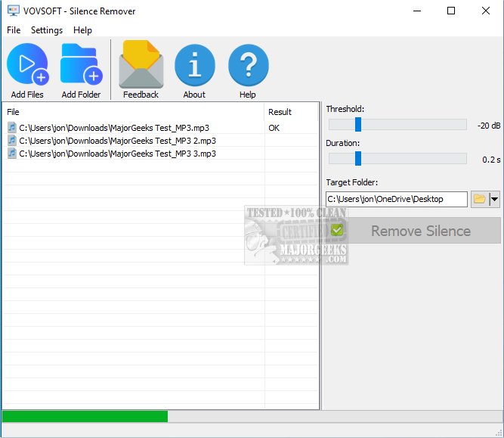The image size is (504, 438).
Task: Click the Threshold slider handle
Action: pos(358,125)
